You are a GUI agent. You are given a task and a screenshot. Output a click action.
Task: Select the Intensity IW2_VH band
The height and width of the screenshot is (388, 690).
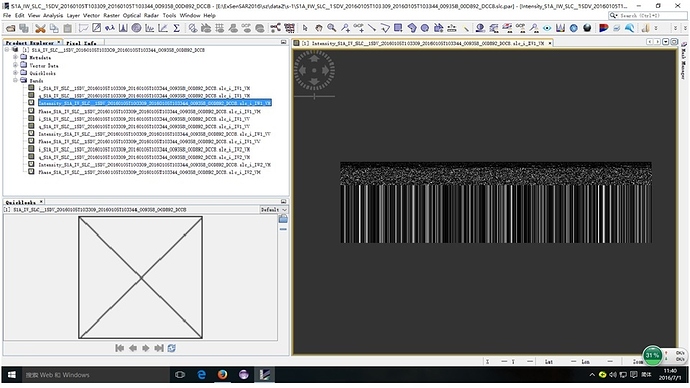pyautogui.click(x=154, y=165)
